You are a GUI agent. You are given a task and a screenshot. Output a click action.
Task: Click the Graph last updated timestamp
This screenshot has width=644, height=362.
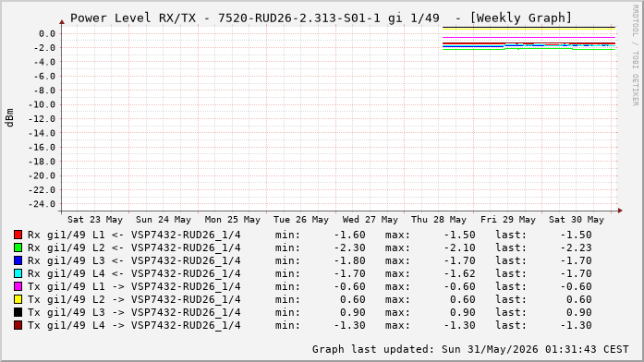[x=470, y=349]
